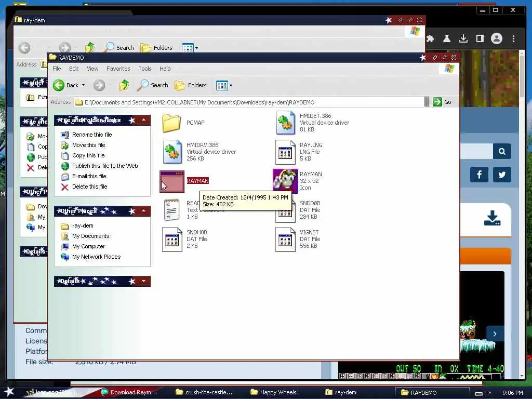Click the browser labs flask icon
The height and width of the screenshot is (399, 532).
[x=446, y=38]
